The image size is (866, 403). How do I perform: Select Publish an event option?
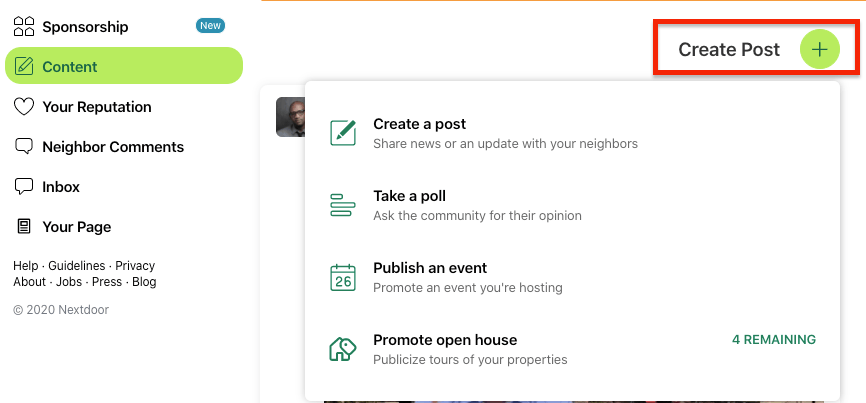click(572, 277)
